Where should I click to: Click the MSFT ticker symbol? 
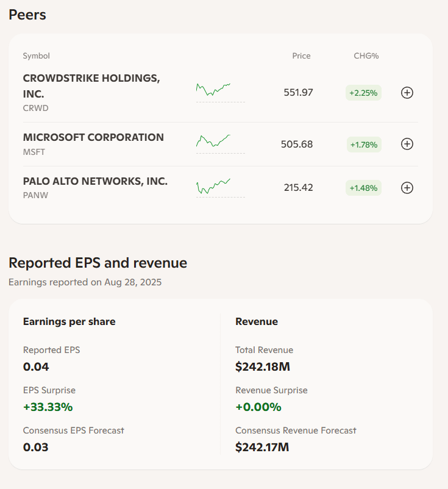[34, 152]
